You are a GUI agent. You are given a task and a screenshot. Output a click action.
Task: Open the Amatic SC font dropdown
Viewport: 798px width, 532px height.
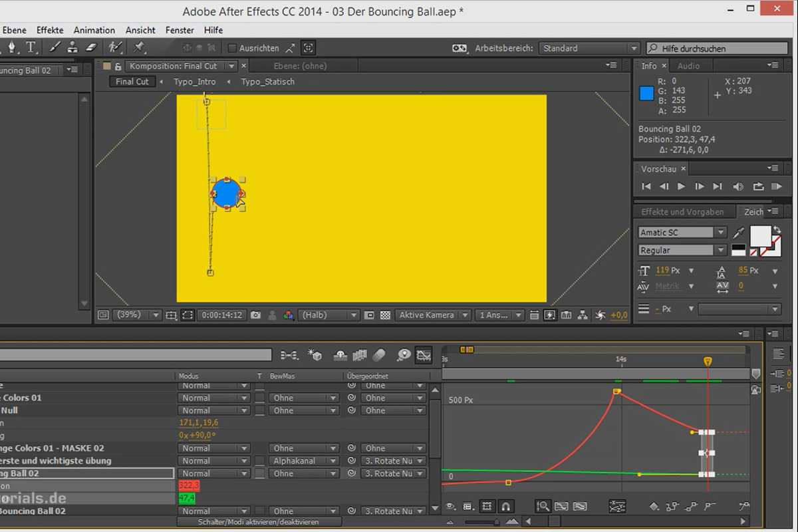682,232
